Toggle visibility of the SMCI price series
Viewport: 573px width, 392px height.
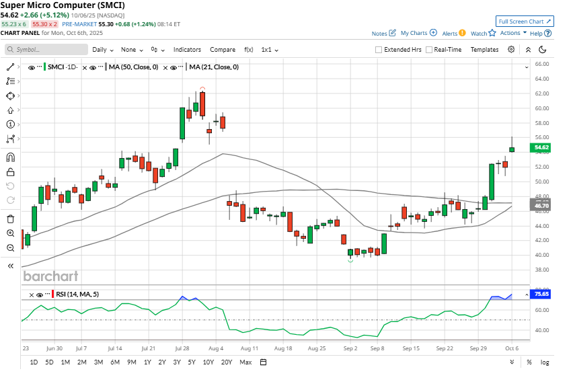[32, 68]
